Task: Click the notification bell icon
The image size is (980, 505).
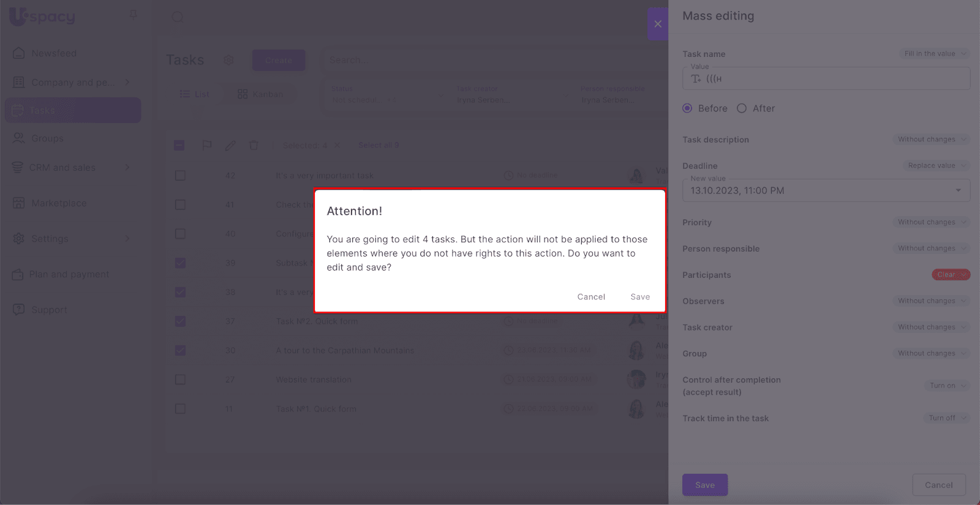Action: [134, 15]
